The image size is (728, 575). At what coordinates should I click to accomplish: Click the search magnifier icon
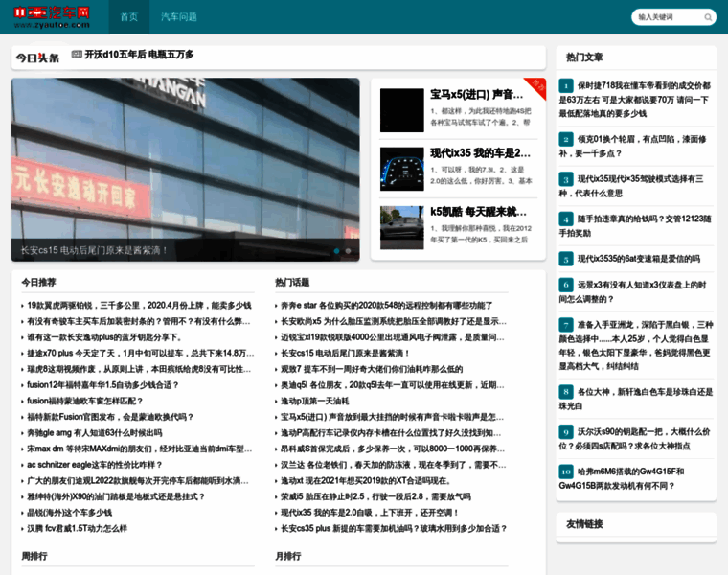click(708, 17)
